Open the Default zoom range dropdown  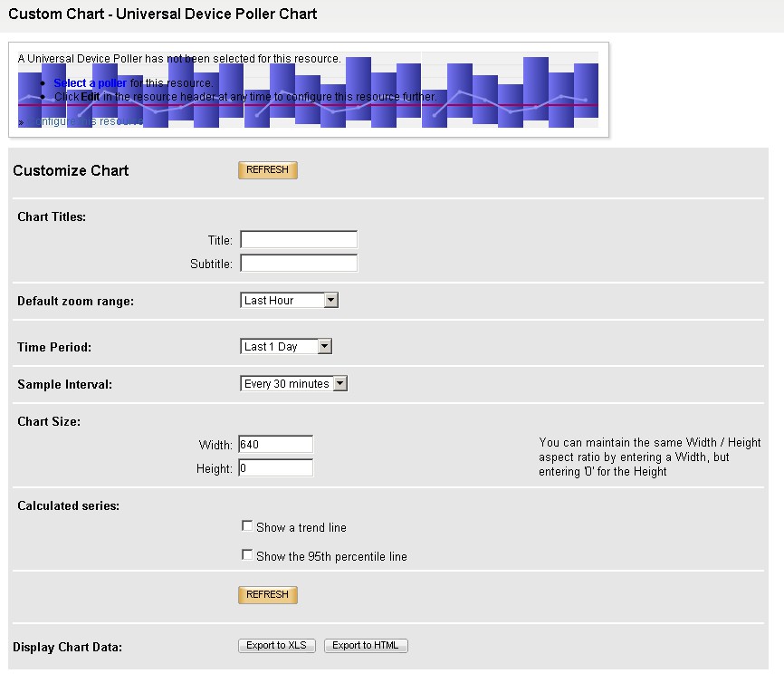point(289,300)
